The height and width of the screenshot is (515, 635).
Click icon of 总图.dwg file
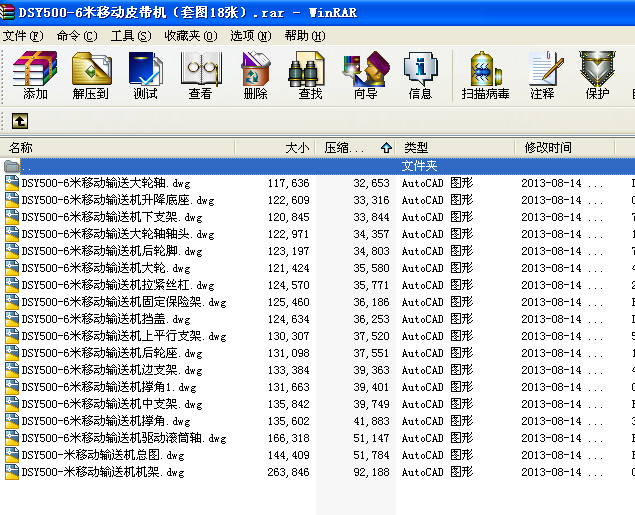click(12, 455)
